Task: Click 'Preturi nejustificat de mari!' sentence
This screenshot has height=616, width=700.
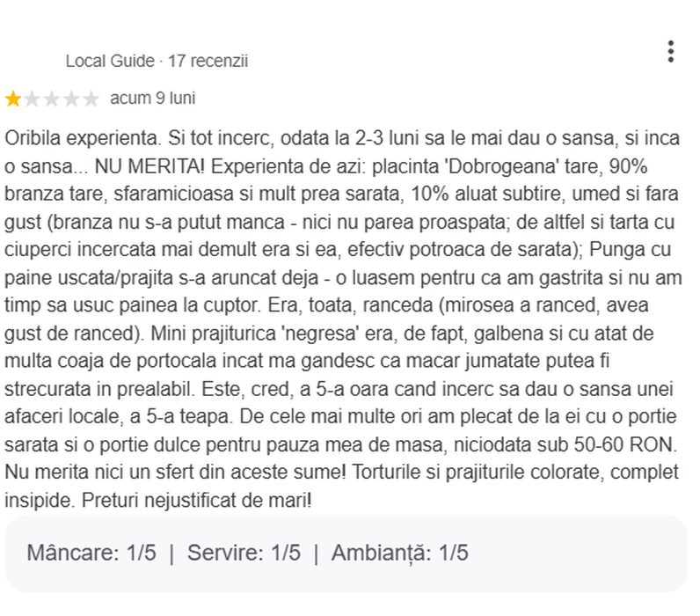Action: click(196, 501)
